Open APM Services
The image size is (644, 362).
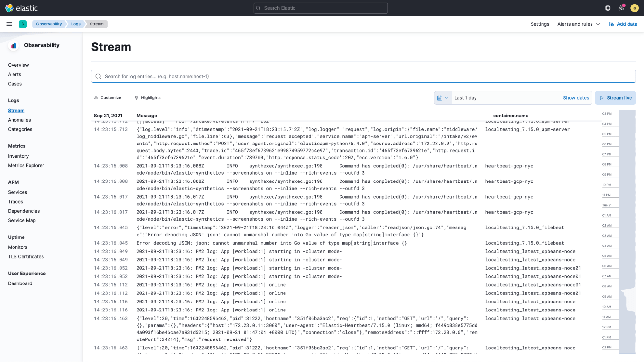point(17,192)
